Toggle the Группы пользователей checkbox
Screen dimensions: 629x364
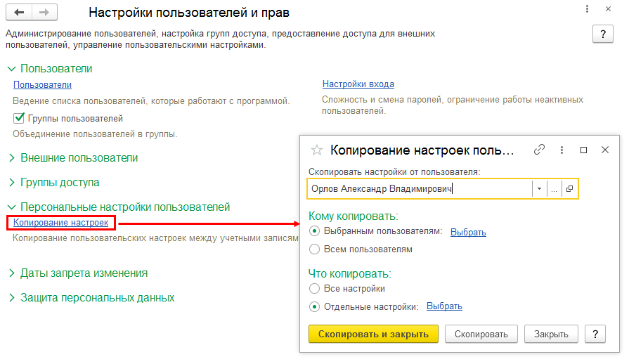point(19,119)
